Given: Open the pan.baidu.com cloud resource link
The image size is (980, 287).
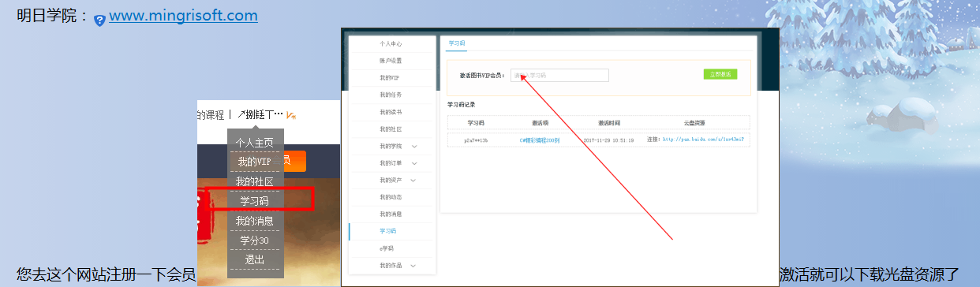Looking at the screenshot, I should pyautogui.click(x=703, y=140).
